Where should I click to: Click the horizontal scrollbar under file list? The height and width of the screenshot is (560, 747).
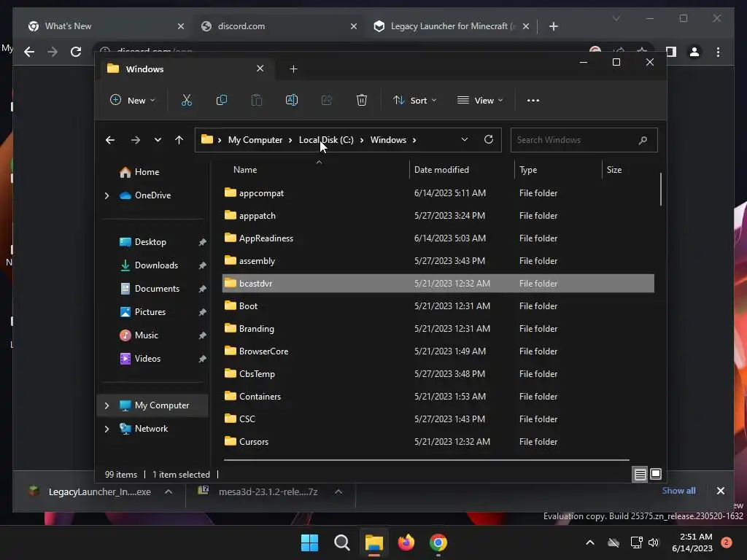426,460
